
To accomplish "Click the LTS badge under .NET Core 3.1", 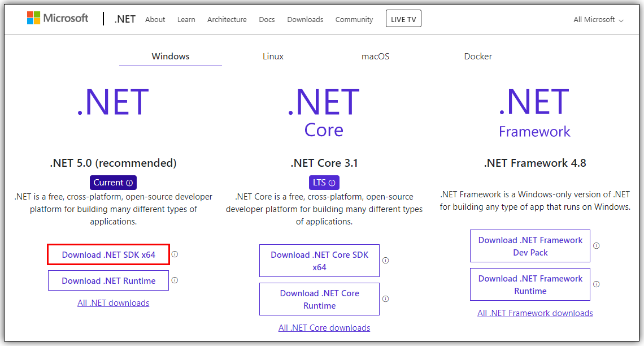I will pyautogui.click(x=324, y=183).
